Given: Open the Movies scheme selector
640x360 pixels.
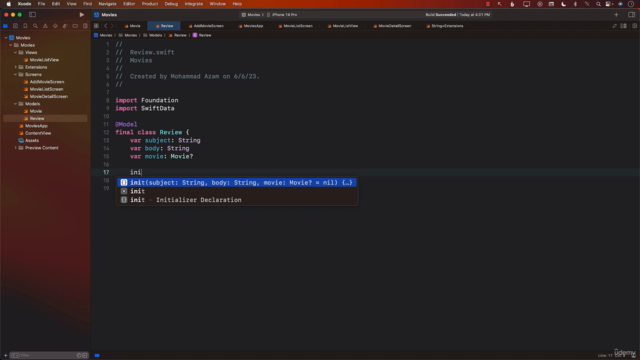Looking at the screenshot, I should [251, 15].
